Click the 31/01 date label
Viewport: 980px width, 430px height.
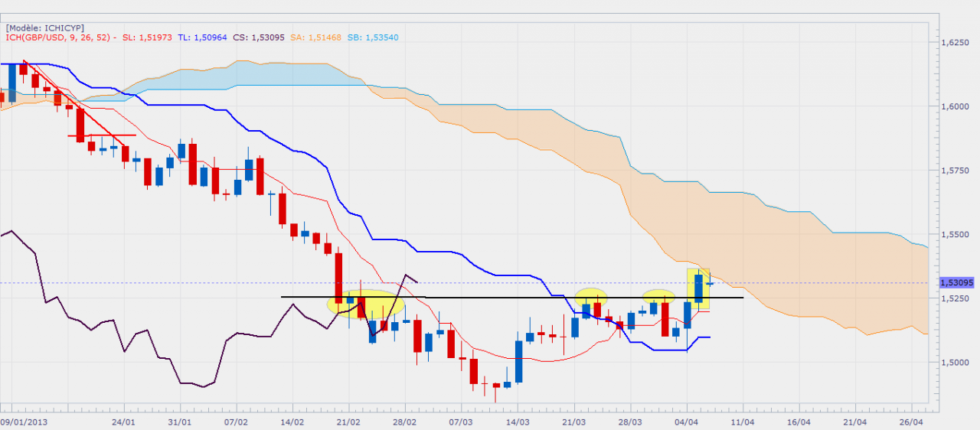[x=180, y=422]
